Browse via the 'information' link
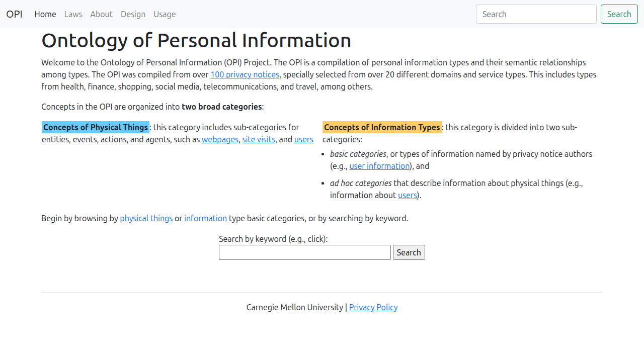Screen dimensions: 644x362 coord(205,218)
